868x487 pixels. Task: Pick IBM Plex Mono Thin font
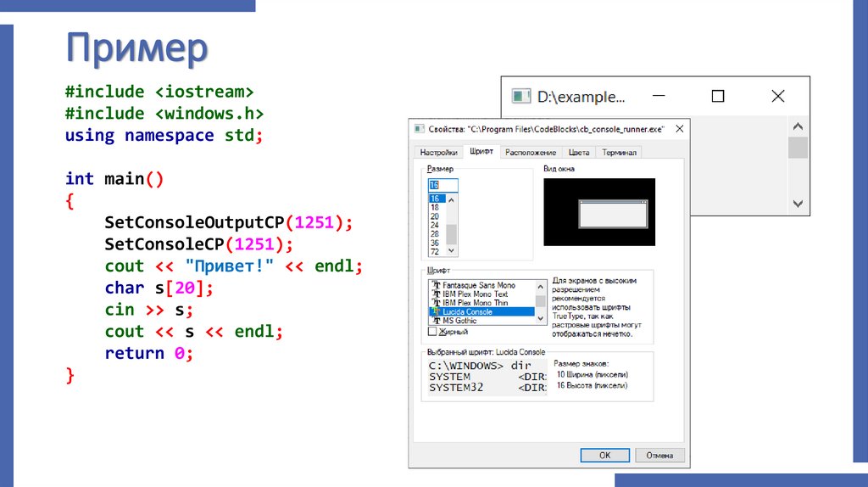pyautogui.click(x=475, y=303)
